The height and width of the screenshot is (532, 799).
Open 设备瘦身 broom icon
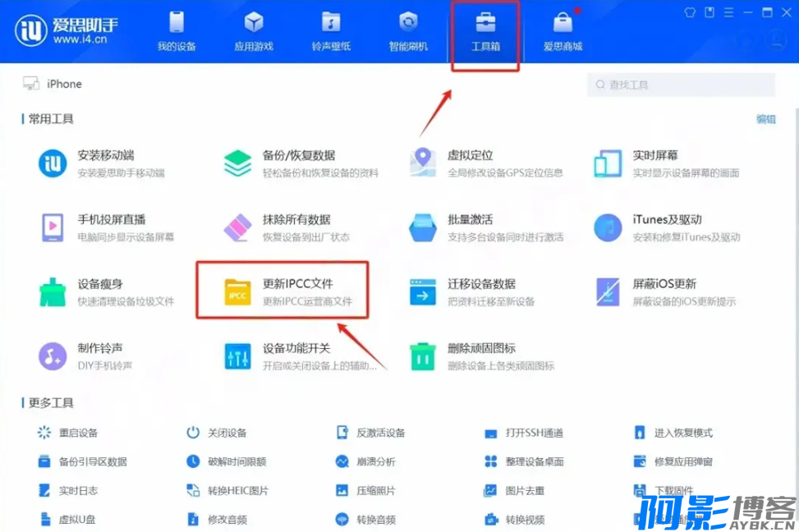pos(53,292)
